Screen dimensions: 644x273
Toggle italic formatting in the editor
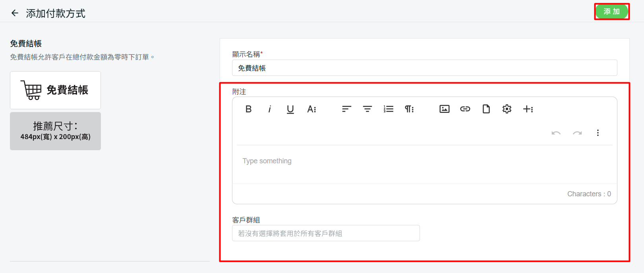tap(269, 109)
